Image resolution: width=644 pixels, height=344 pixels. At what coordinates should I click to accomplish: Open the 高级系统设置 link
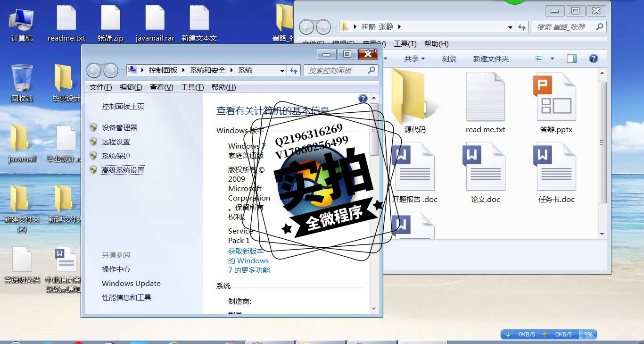coord(123,170)
